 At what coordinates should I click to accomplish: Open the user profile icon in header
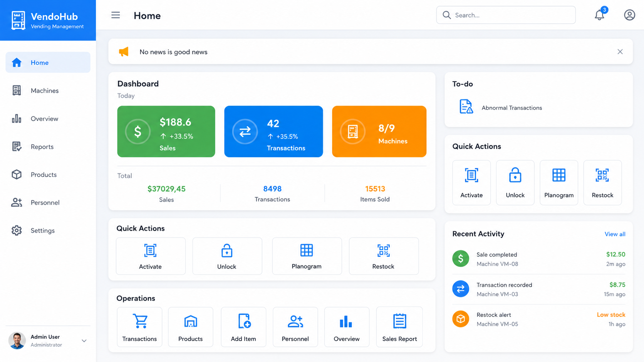click(629, 15)
